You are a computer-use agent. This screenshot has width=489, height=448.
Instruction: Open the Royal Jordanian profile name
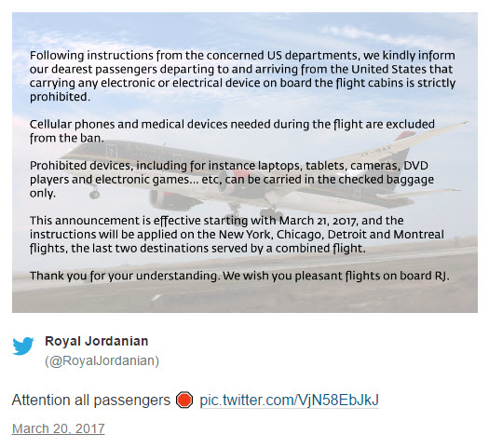[96, 341]
